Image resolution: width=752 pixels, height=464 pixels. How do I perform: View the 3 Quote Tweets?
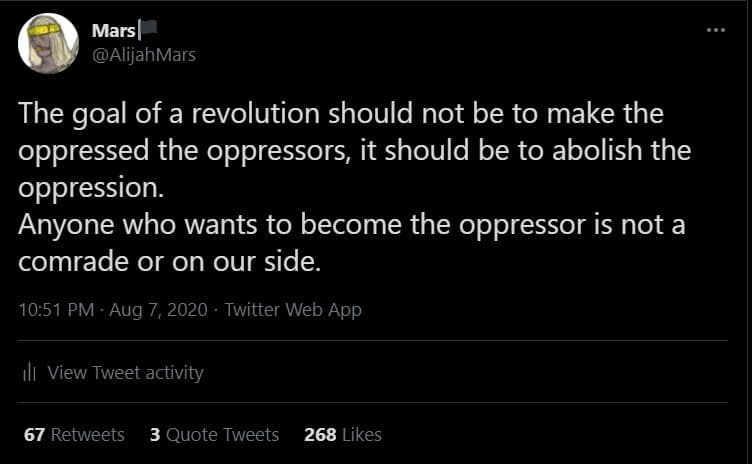pos(214,434)
